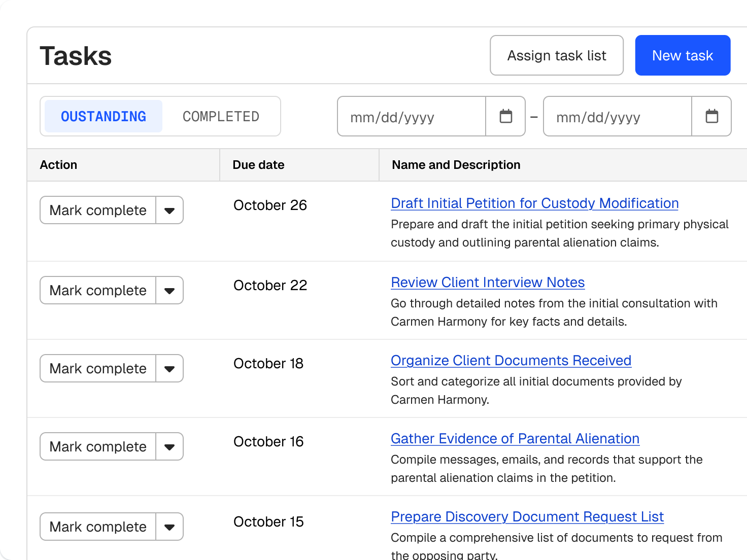The image size is (747, 560).
Task: Mark complete the Gather Evidence task
Action: (98, 446)
